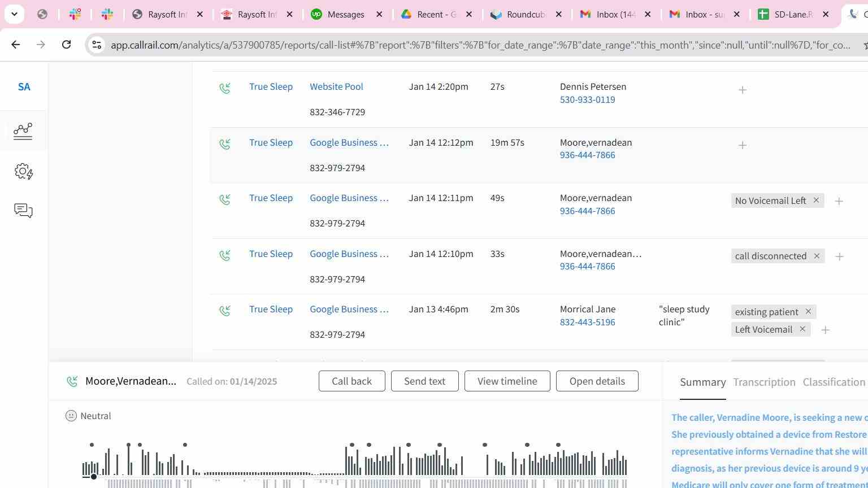Remove the existing patient tag
This screenshot has height=488, width=868.
(x=808, y=311)
